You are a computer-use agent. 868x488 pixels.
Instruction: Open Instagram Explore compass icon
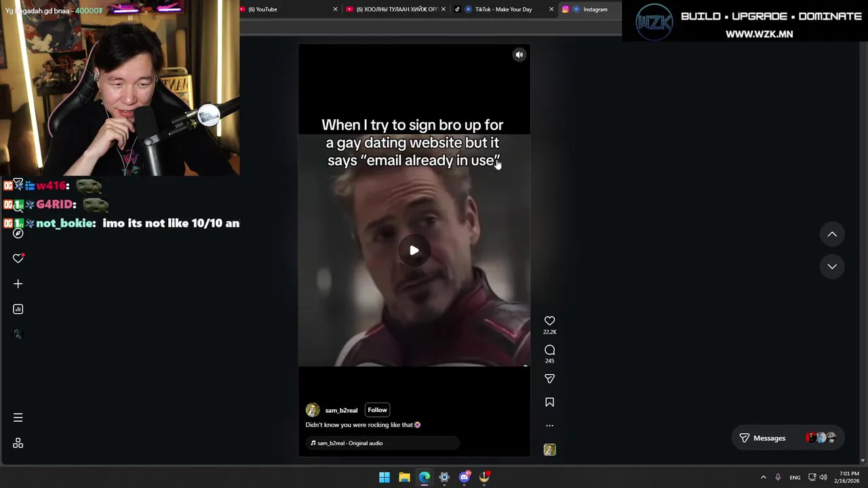point(18,232)
